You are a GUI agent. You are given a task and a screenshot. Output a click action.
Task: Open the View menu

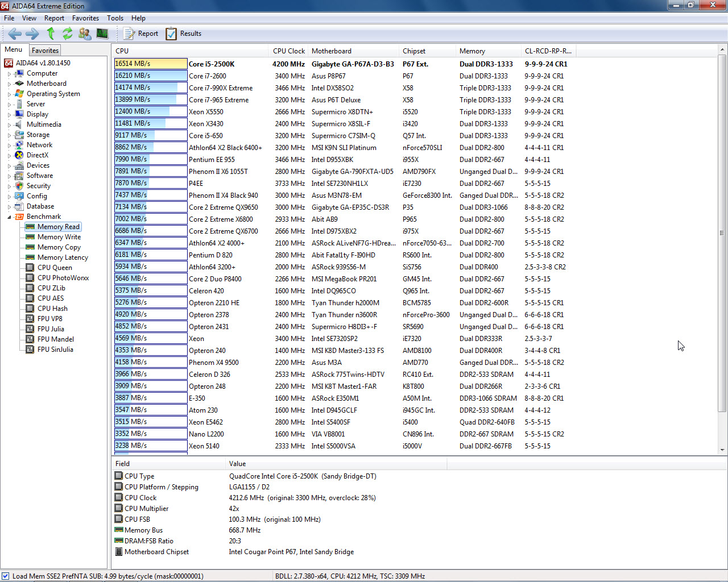[x=29, y=18]
